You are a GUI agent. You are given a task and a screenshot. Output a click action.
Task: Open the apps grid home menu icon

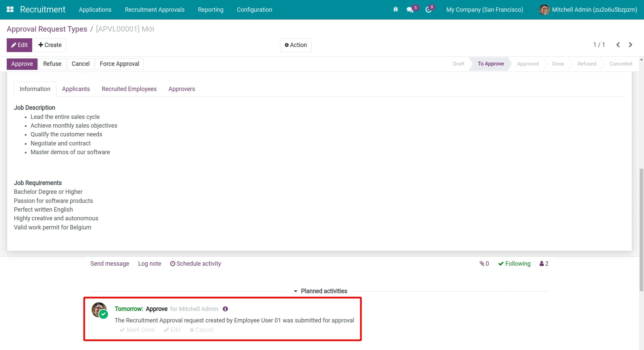point(10,9)
